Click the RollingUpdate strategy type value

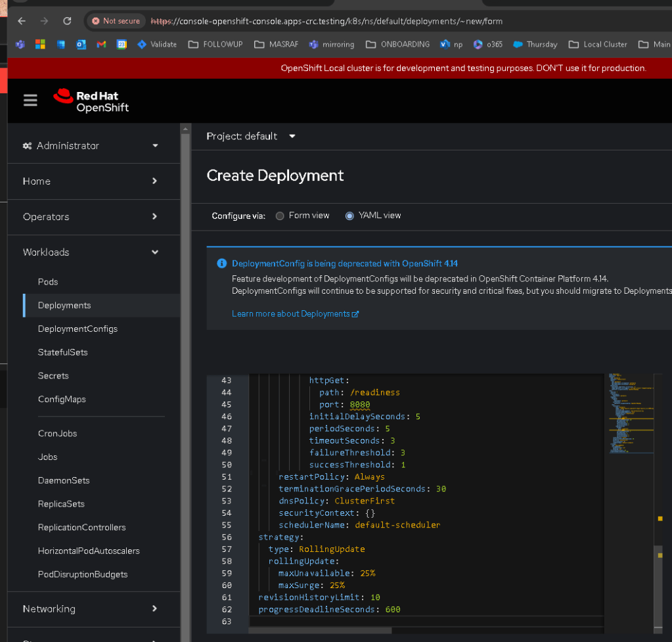pos(332,549)
